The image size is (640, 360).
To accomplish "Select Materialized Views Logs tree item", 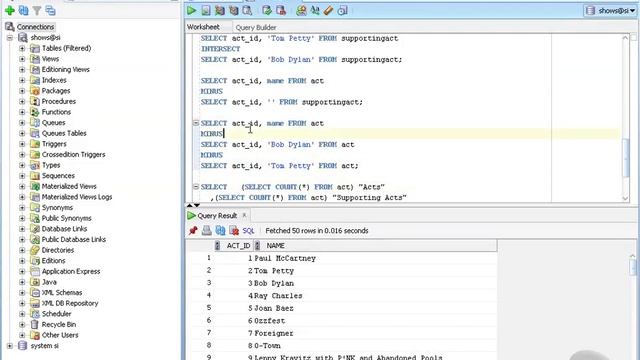I will click(x=77, y=197).
